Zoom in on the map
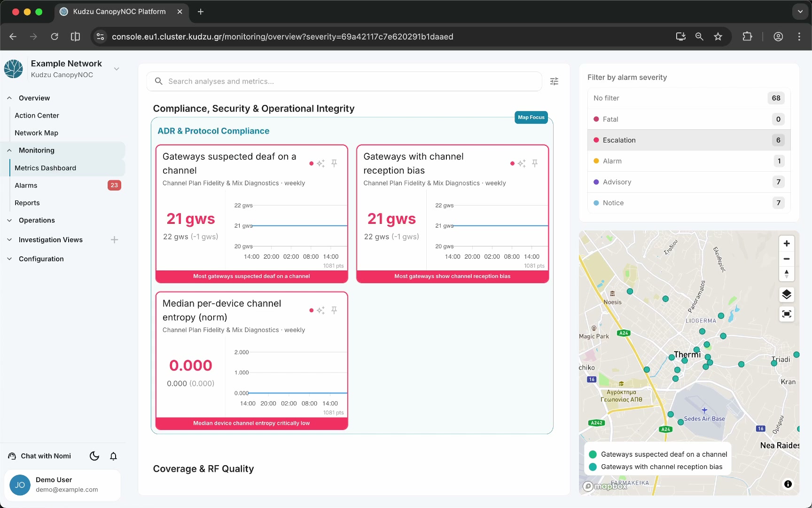This screenshot has width=812, height=508. (787, 244)
